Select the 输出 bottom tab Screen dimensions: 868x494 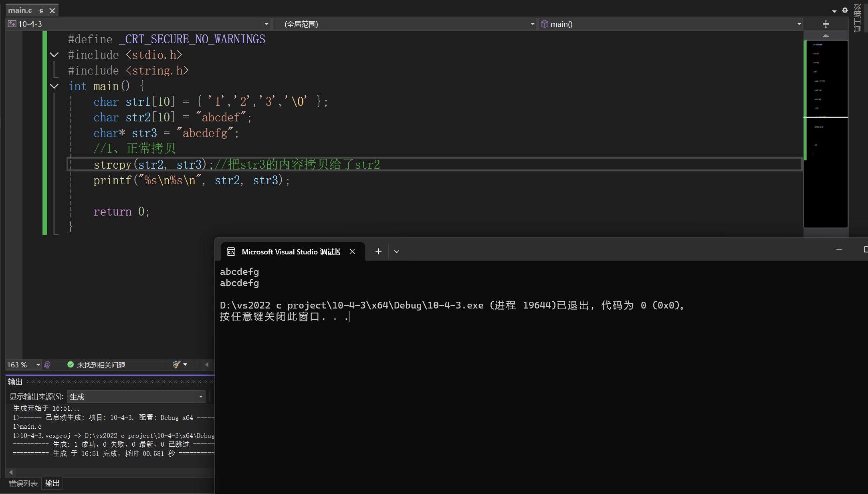[52, 483]
